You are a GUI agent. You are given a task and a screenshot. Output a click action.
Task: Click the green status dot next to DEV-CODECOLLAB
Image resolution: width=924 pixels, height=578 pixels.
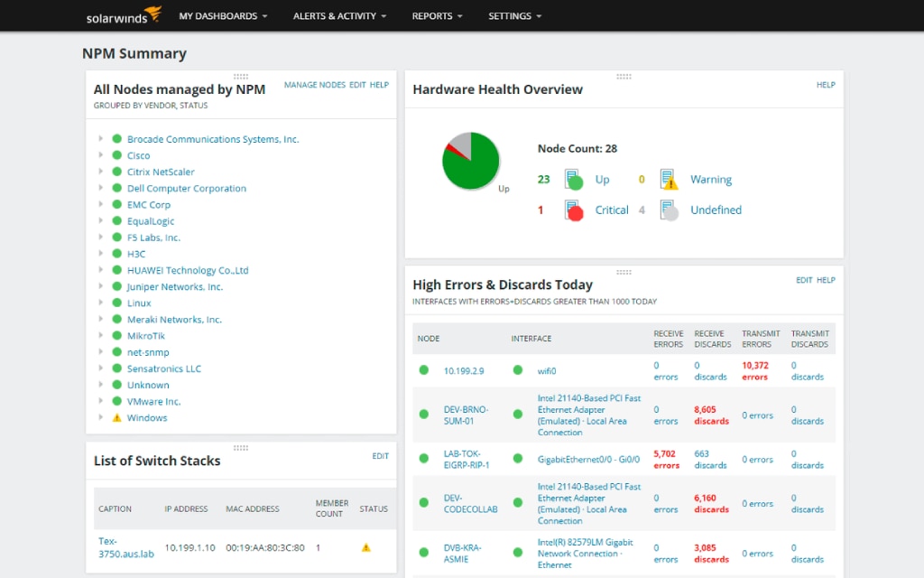coord(424,503)
